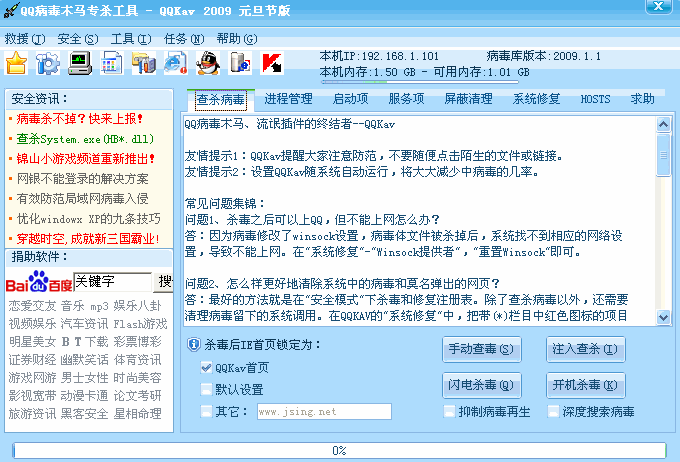Image resolution: width=680 pixels, height=462 pixels.
Task: Click the folder tools toolbar icon
Action: pos(144,63)
